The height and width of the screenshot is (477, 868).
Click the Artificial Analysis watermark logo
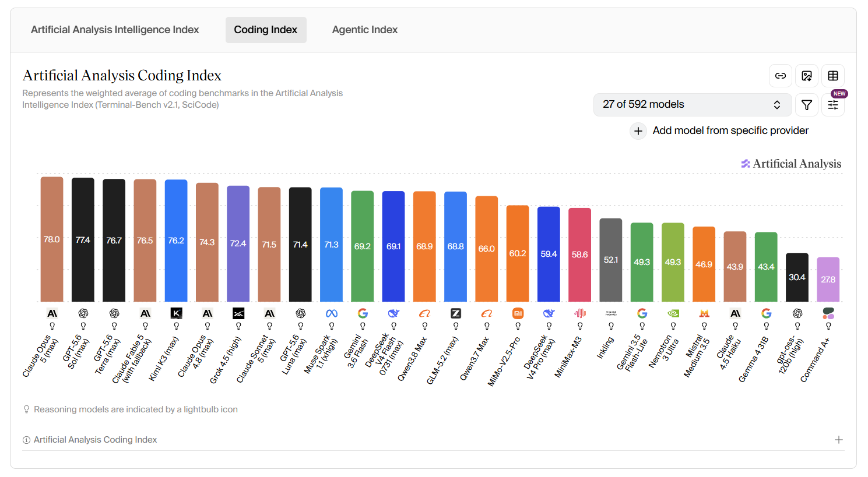[791, 164]
